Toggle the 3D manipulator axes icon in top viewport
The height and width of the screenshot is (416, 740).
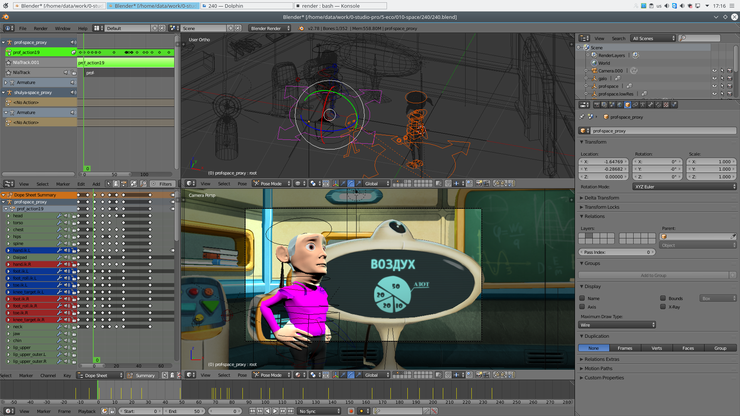click(336, 183)
